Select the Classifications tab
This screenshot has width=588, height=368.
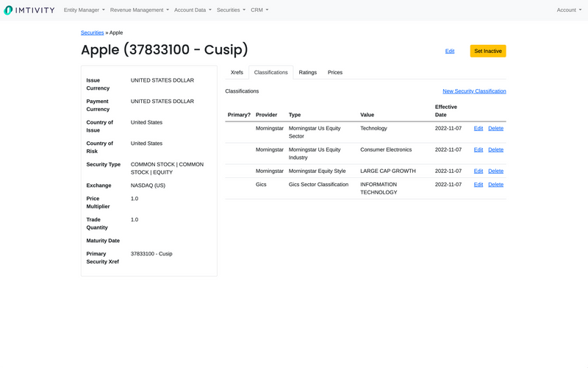tap(270, 72)
